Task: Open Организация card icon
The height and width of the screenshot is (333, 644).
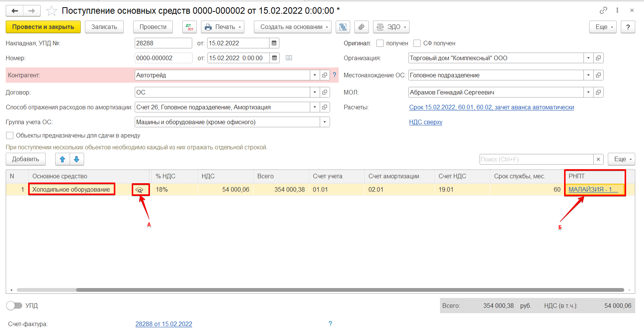Action: coord(598,58)
